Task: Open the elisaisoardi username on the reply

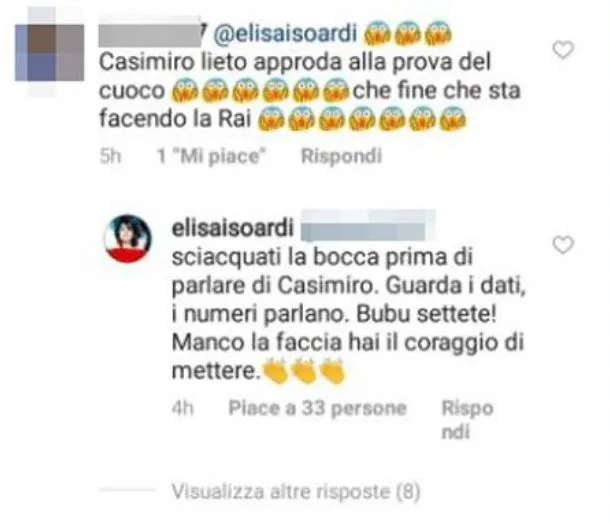Action: tap(232, 228)
